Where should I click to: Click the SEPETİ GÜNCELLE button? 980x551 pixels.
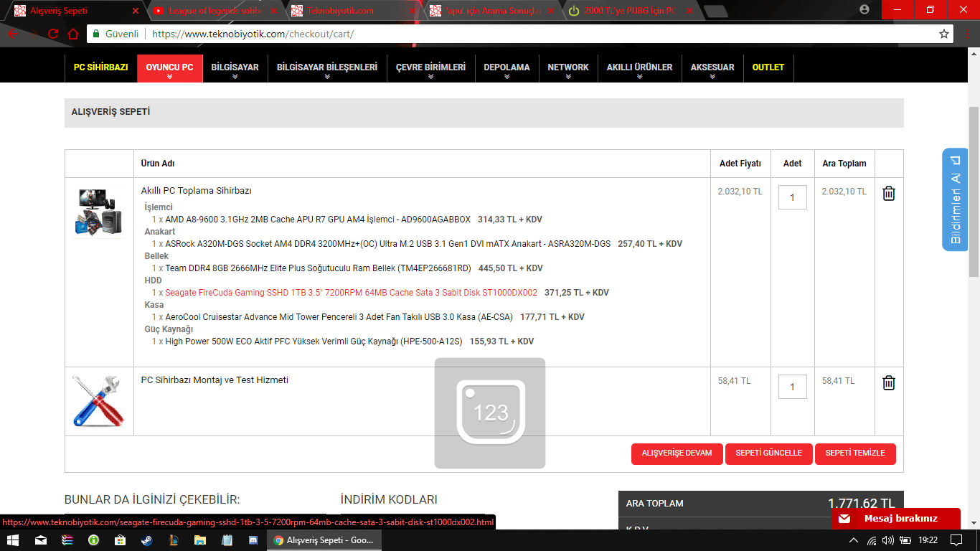[x=768, y=453]
